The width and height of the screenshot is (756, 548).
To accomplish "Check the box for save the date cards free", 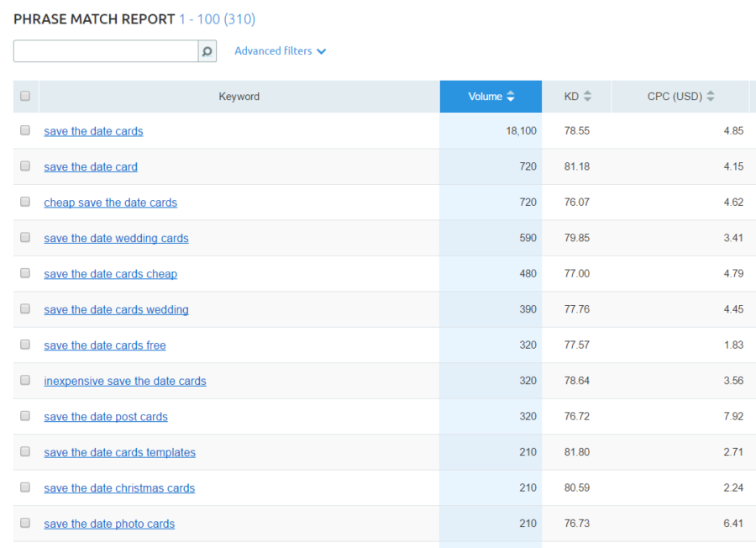I will (25, 345).
